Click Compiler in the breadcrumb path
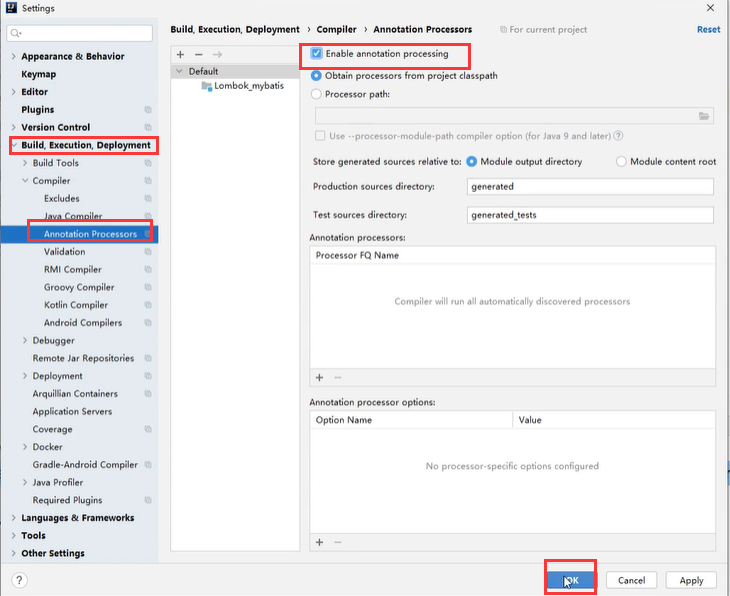Image resolution: width=730 pixels, height=596 pixels. 337,29
